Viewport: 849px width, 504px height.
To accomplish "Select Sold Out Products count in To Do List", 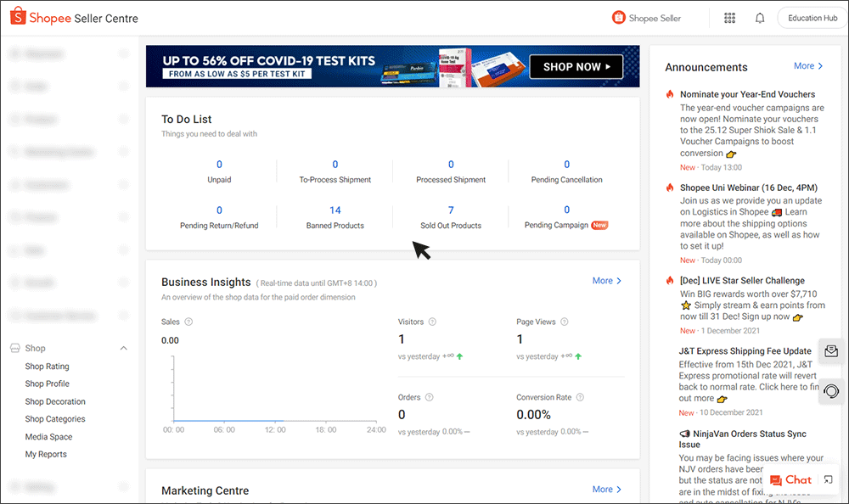I will tap(450, 210).
